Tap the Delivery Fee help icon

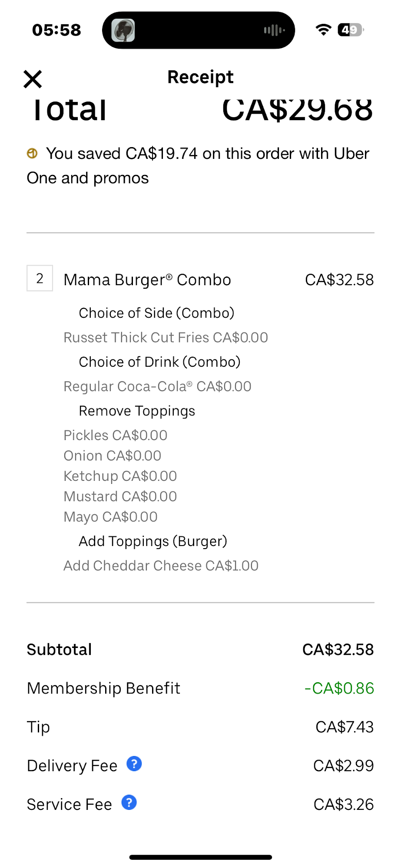[134, 764]
